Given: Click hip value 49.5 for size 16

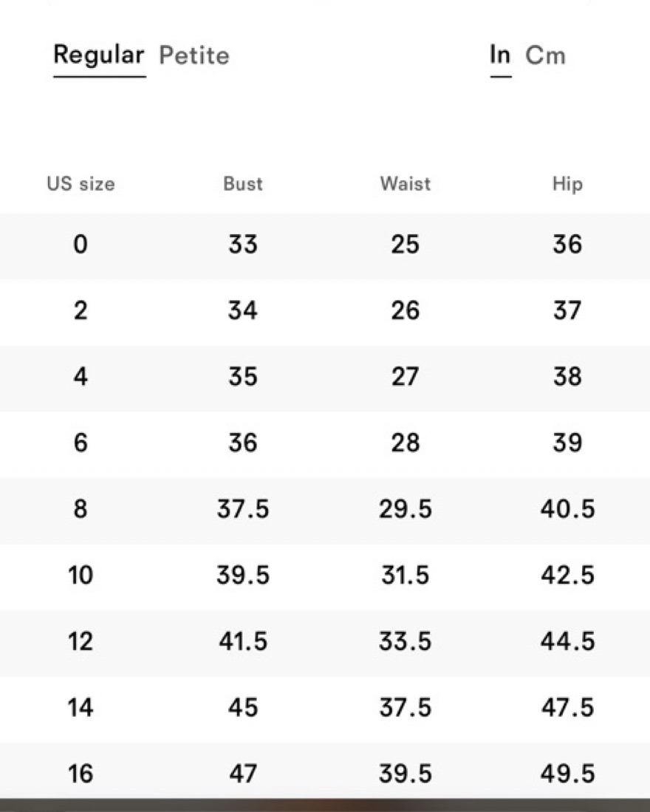Looking at the screenshot, I should pos(568,774).
